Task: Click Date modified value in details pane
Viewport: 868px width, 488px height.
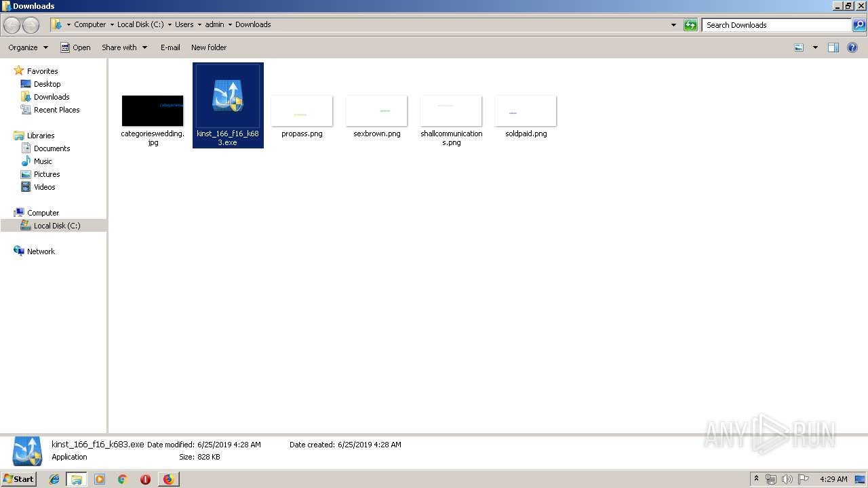Action: pos(229,445)
